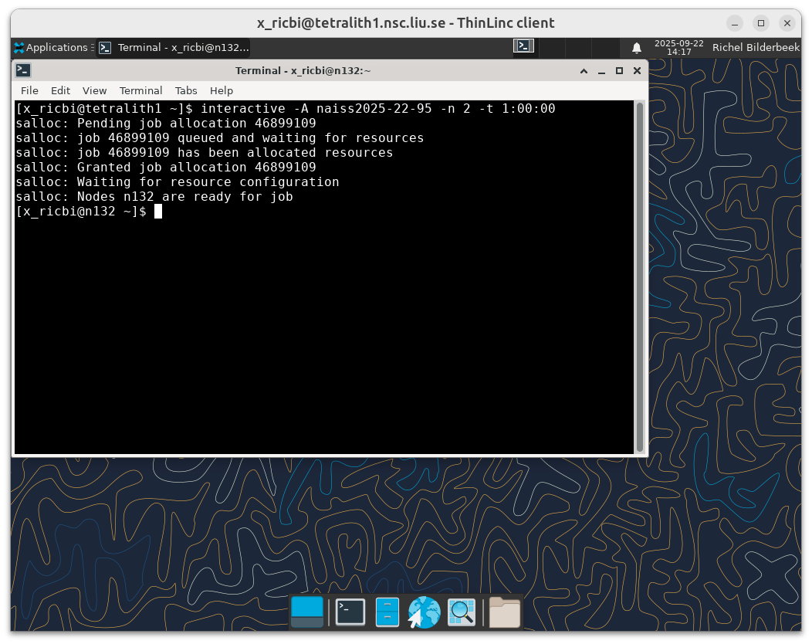Open the Tabs menu
This screenshot has width=812, height=644.
coord(186,90)
